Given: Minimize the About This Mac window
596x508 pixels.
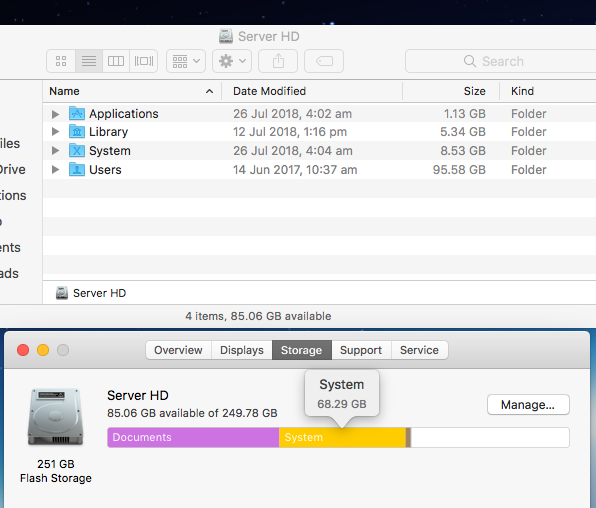Looking at the screenshot, I should point(43,350).
